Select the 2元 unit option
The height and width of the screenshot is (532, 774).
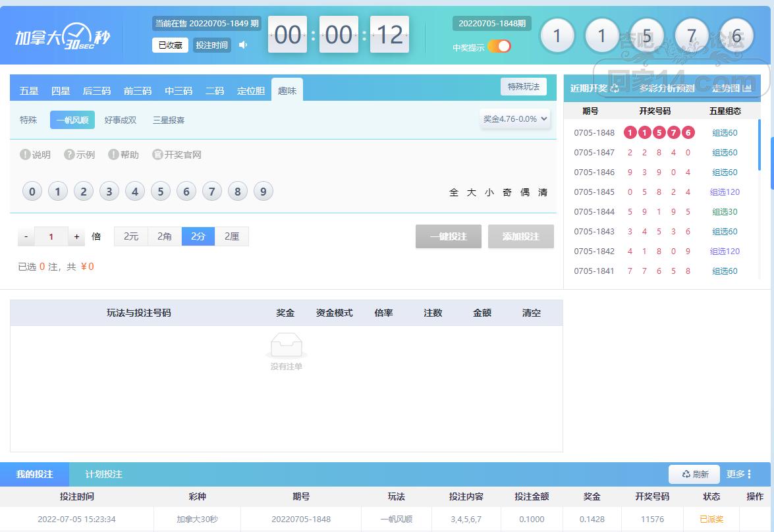pos(131,236)
